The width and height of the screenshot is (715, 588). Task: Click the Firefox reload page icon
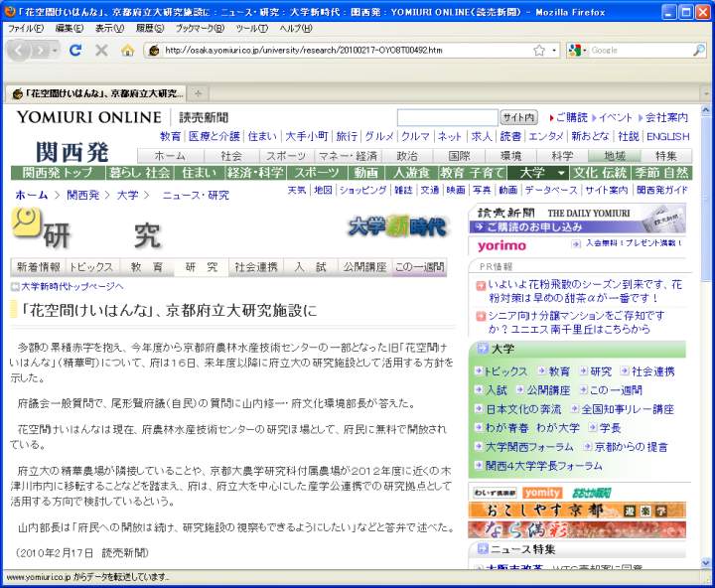tap(75, 50)
